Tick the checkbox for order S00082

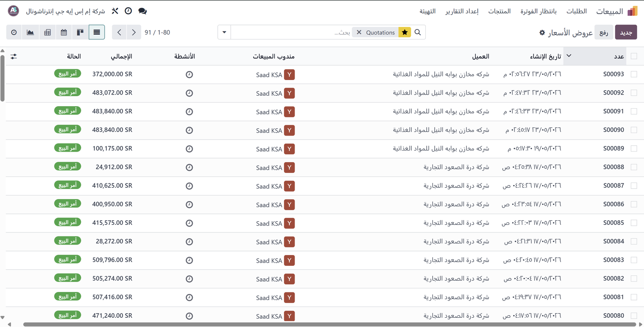click(634, 278)
